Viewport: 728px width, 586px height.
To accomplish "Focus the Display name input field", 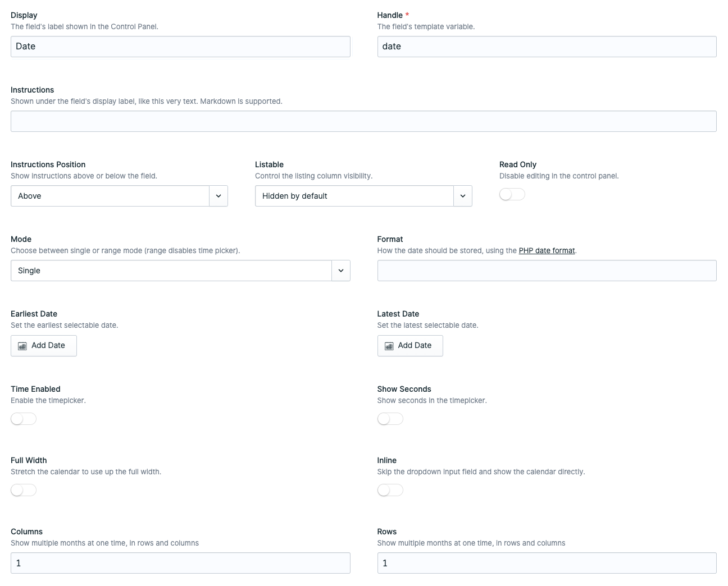I will [180, 47].
